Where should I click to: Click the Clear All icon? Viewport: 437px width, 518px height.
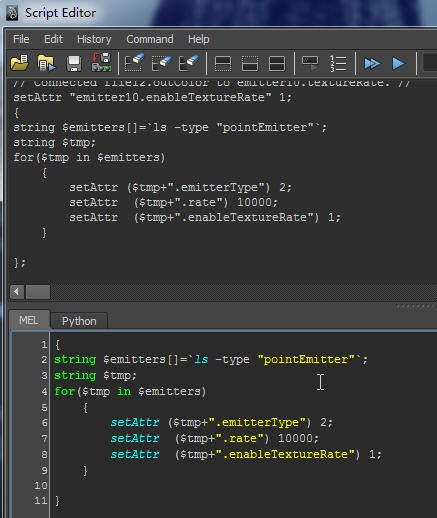coord(189,63)
